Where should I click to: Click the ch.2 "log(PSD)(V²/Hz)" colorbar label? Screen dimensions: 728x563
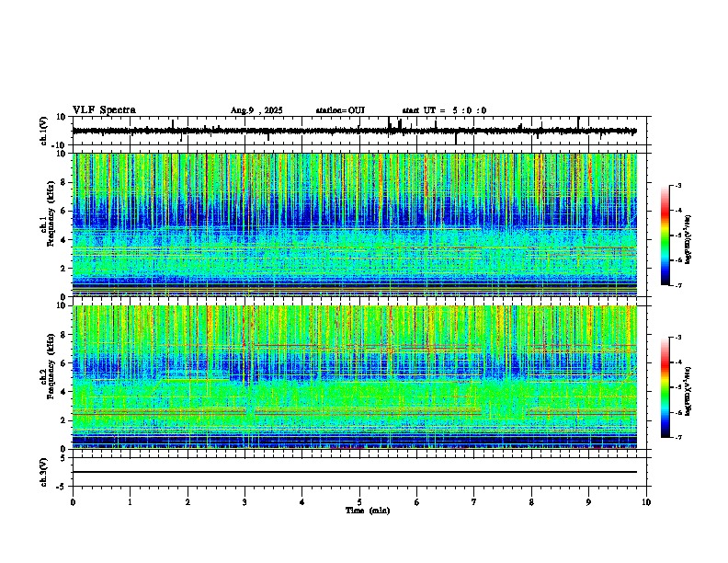click(x=688, y=391)
